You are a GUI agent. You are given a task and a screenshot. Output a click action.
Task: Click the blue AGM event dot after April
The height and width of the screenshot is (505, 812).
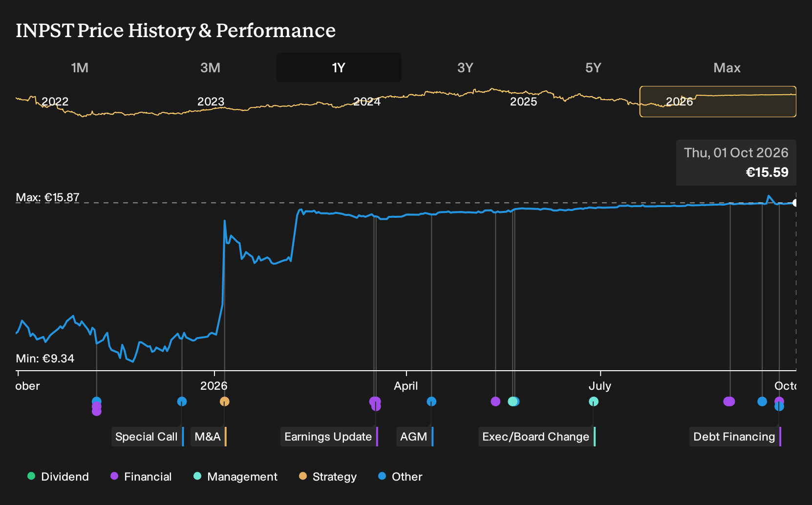tap(431, 401)
